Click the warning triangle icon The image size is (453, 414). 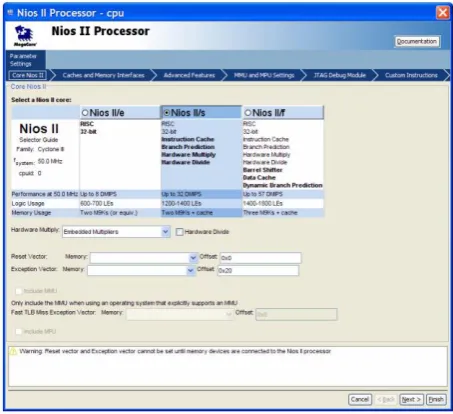coord(13,351)
